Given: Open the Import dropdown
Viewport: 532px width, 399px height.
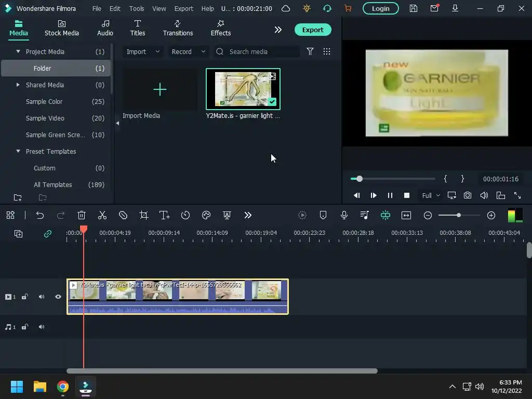Looking at the screenshot, I should point(143,51).
